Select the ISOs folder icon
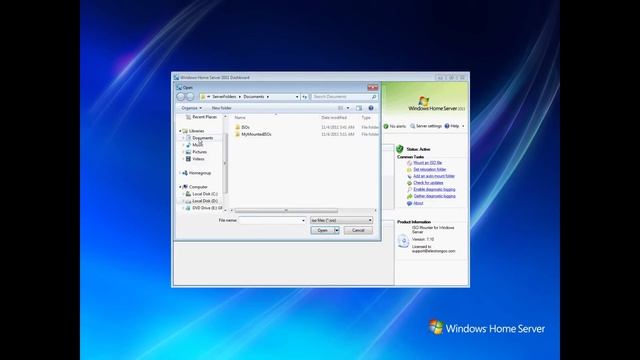The width and height of the screenshot is (640, 360). (238, 127)
